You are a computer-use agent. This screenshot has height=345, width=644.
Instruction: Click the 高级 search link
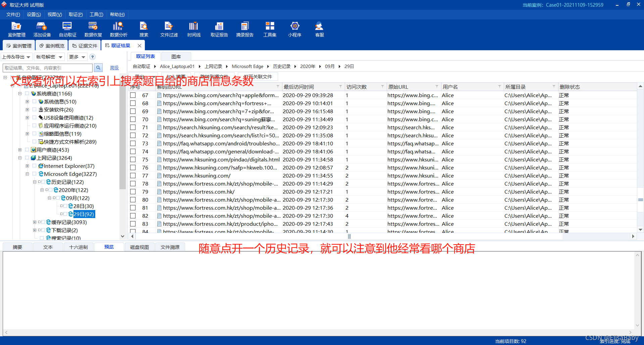[x=114, y=68]
